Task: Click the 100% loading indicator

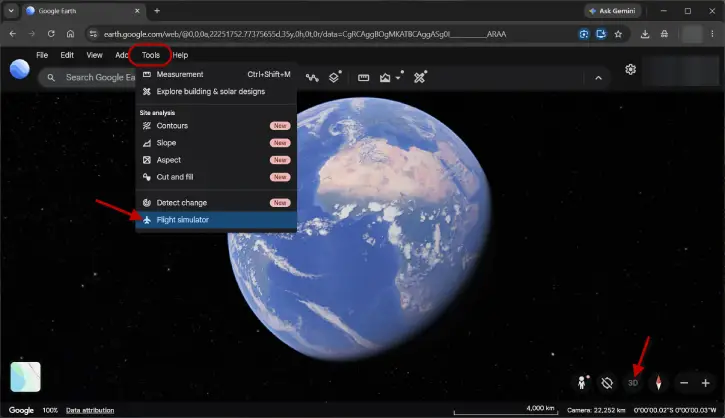Action: coord(50,410)
